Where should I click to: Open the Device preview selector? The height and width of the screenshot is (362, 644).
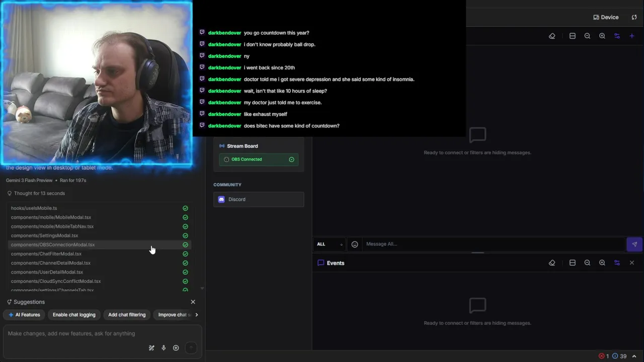pos(606,17)
